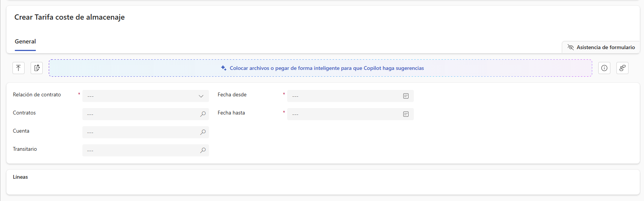Click the Crear Tarifa coste de almacenaje title

(x=70, y=17)
